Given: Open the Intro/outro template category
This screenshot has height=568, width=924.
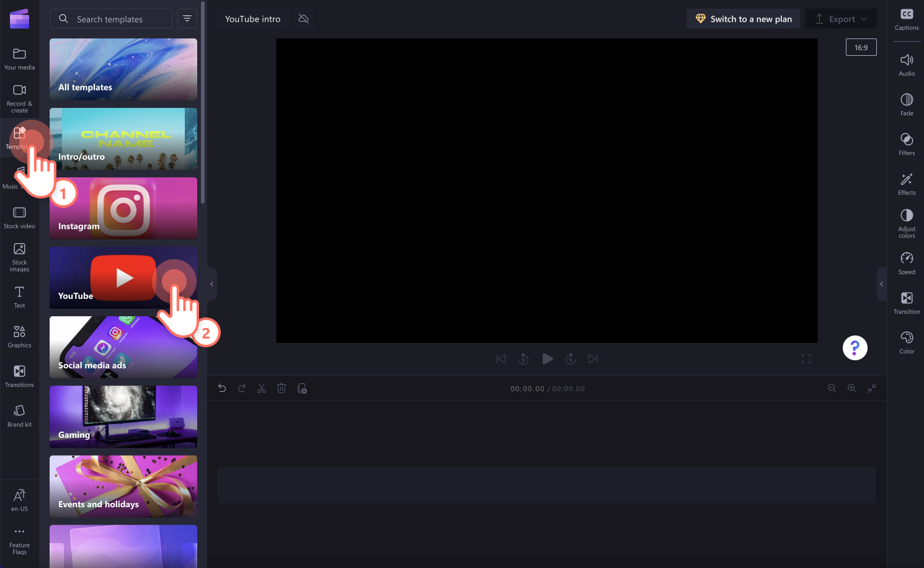Looking at the screenshot, I should click(123, 139).
